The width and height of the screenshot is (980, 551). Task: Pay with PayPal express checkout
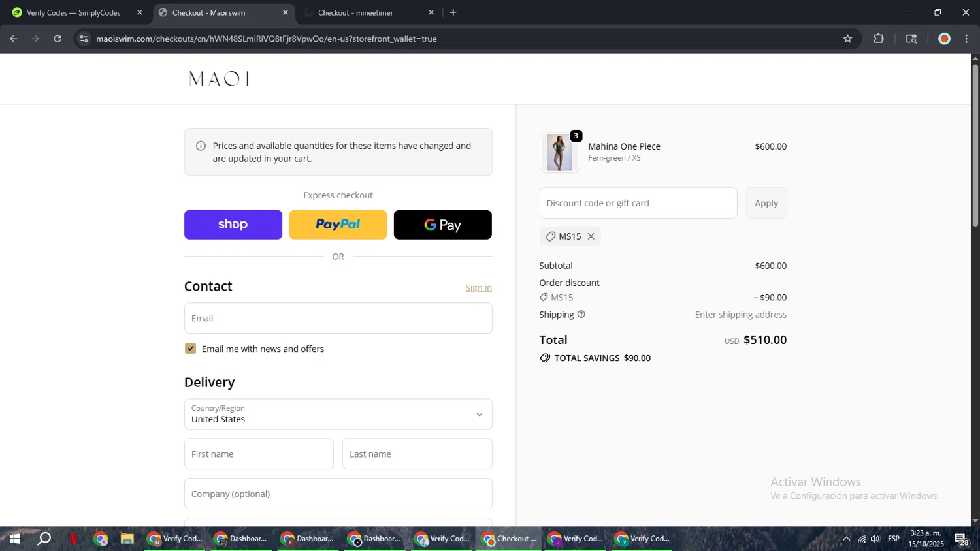coord(338,225)
